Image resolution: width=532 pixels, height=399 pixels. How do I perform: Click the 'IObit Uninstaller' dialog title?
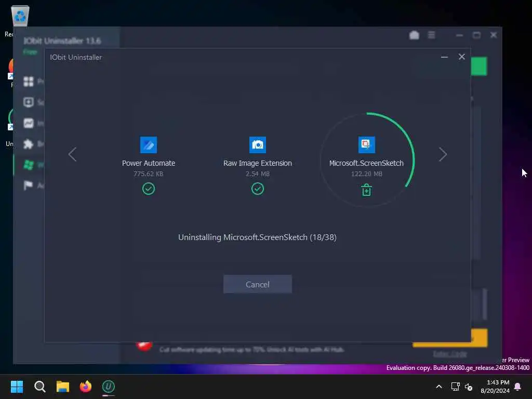[76, 57]
